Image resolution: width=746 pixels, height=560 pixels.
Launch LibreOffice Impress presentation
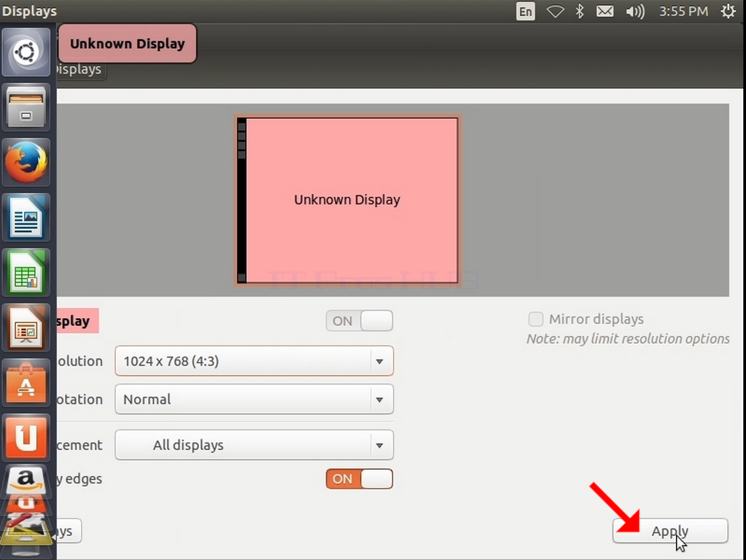tap(26, 328)
